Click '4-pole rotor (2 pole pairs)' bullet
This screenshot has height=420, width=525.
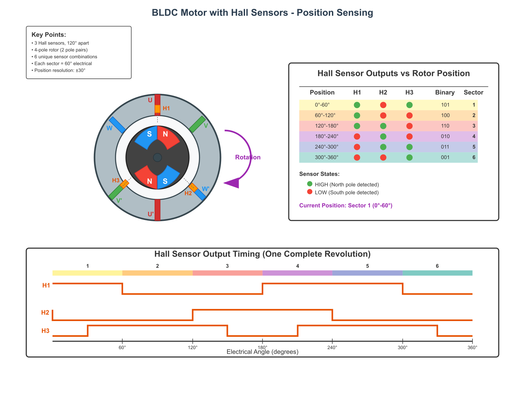click(x=60, y=50)
